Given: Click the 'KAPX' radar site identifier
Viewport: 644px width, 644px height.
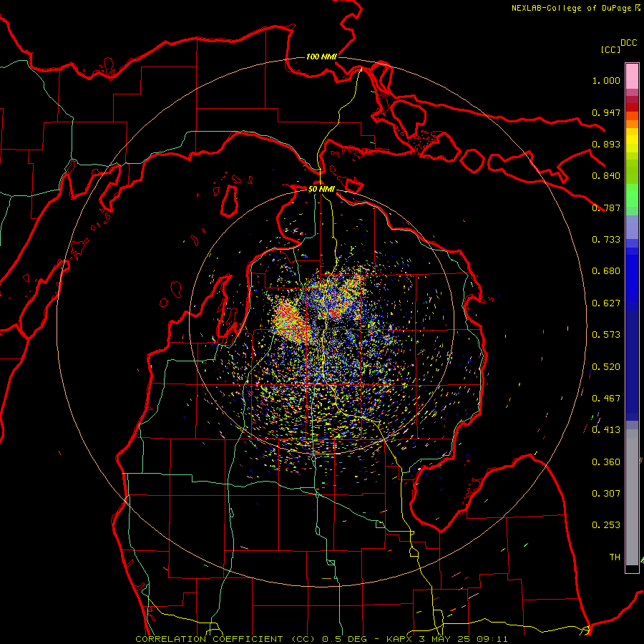Looking at the screenshot, I should [x=399, y=639].
